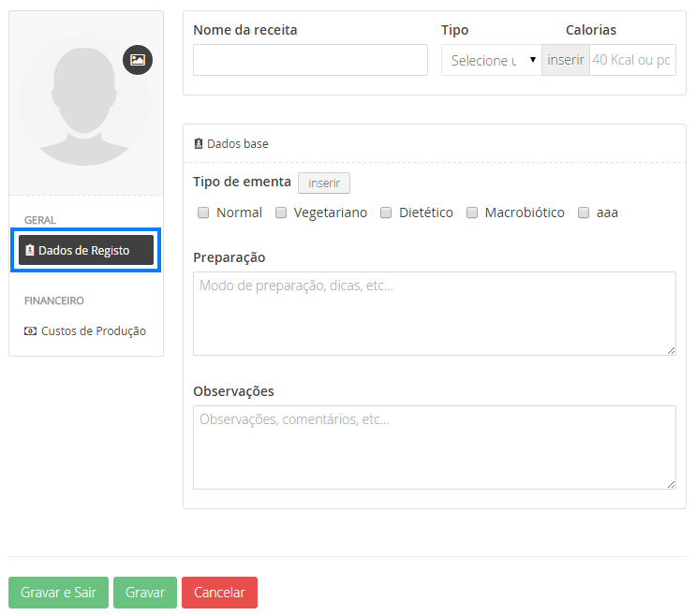The image size is (696, 616).
Task: Click the Custos de Produção money icon
Action: click(x=30, y=331)
